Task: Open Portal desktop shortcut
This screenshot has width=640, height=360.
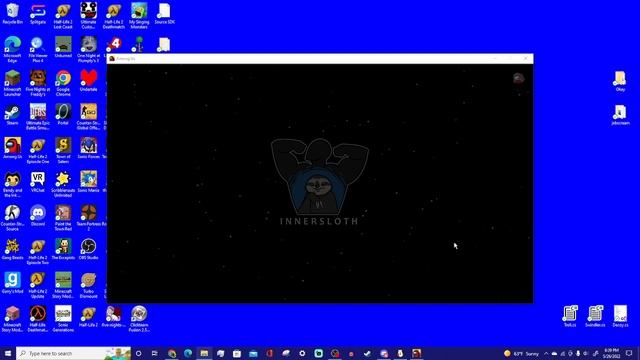Action: tap(63, 114)
